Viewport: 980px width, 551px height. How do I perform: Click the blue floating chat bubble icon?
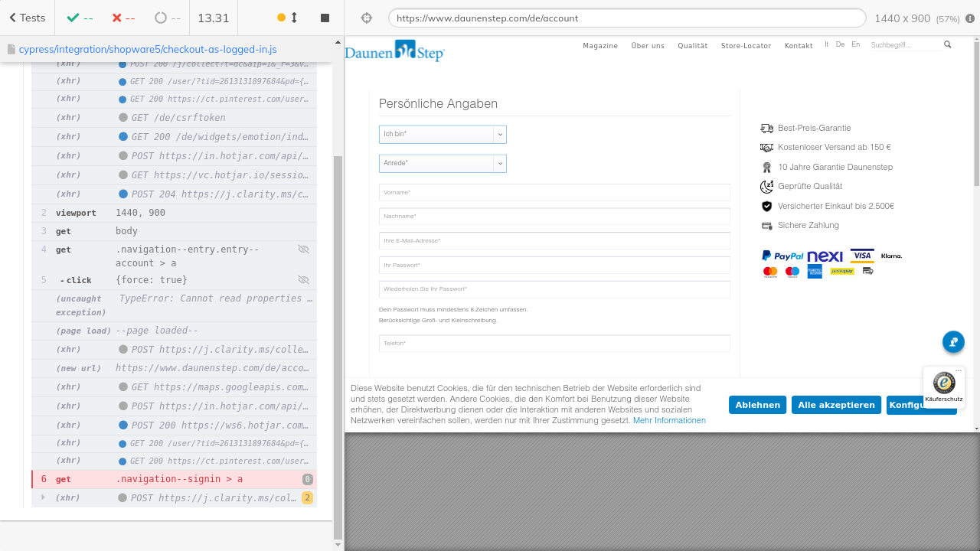953,342
